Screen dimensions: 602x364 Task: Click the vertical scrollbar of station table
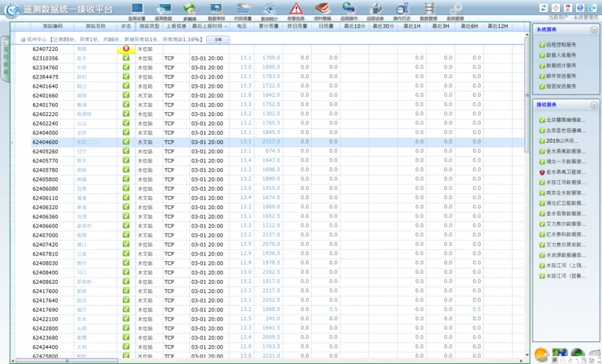527,95
